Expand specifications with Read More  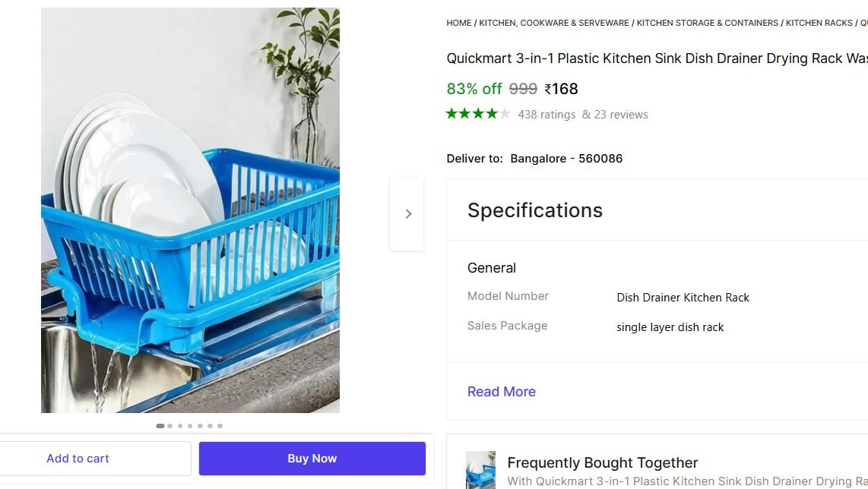[501, 391]
